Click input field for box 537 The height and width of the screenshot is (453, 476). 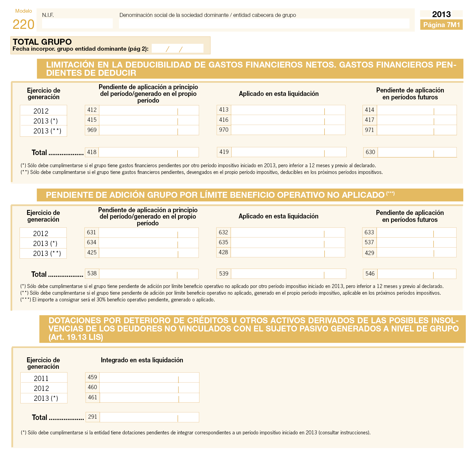tap(416, 243)
